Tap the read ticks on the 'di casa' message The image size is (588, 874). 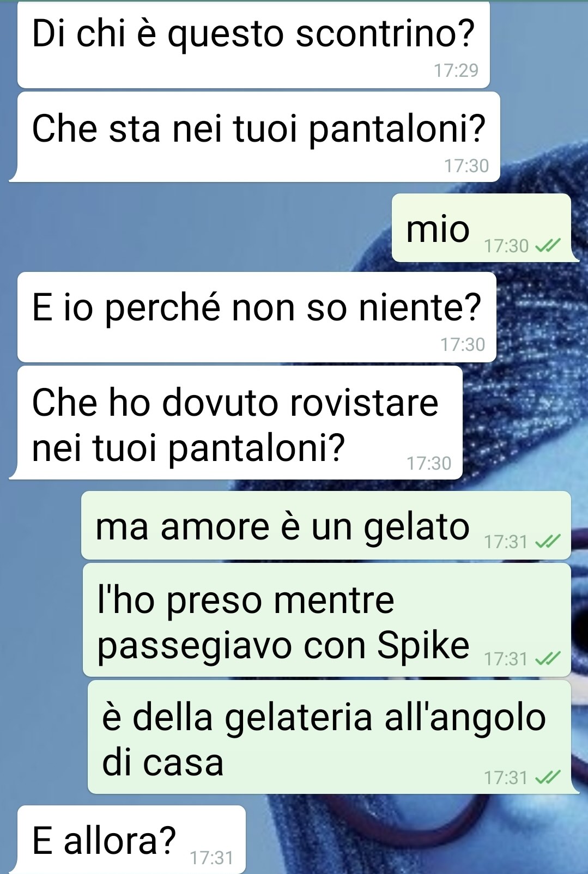[547, 777]
